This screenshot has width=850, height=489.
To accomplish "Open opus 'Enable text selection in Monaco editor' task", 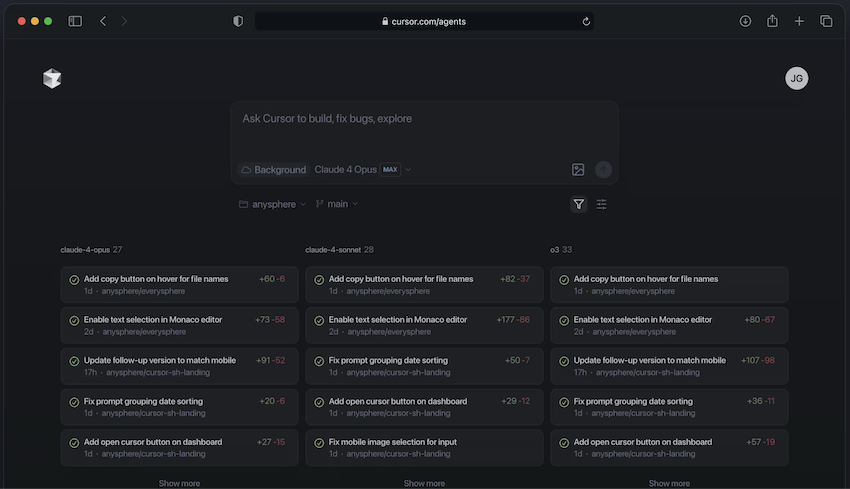I will point(179,325).
